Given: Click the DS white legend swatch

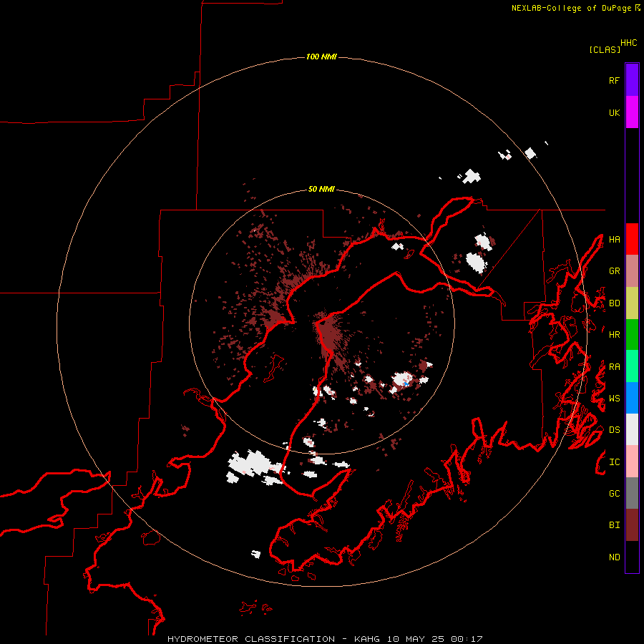Looking at the screenshot, I should tap(632, 429).
